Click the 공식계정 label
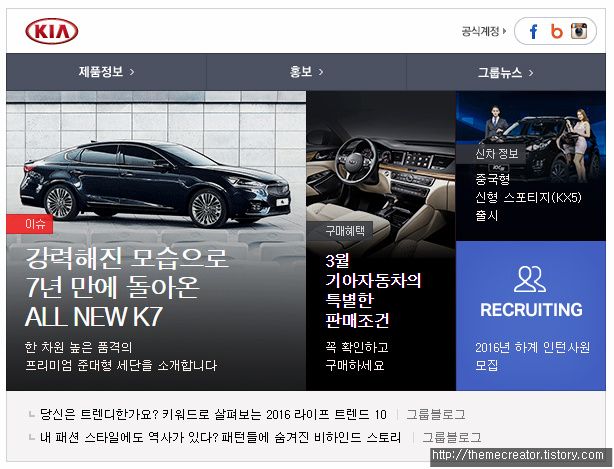 pyautogui.click(x=480, y=31)
